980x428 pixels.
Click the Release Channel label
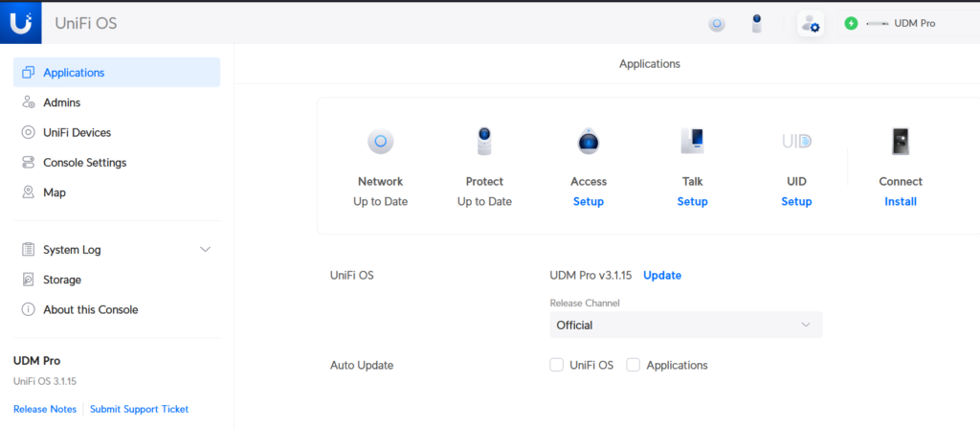(585, 303)
